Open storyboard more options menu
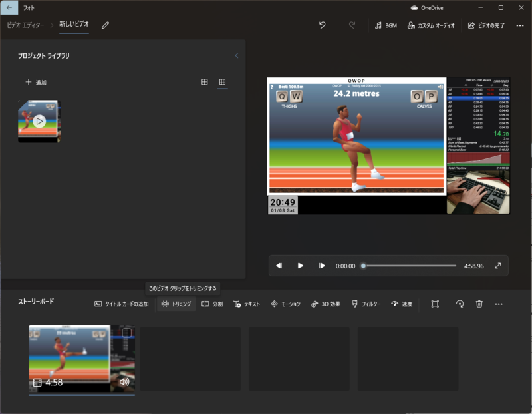The image size is (532, 414). 499,304
